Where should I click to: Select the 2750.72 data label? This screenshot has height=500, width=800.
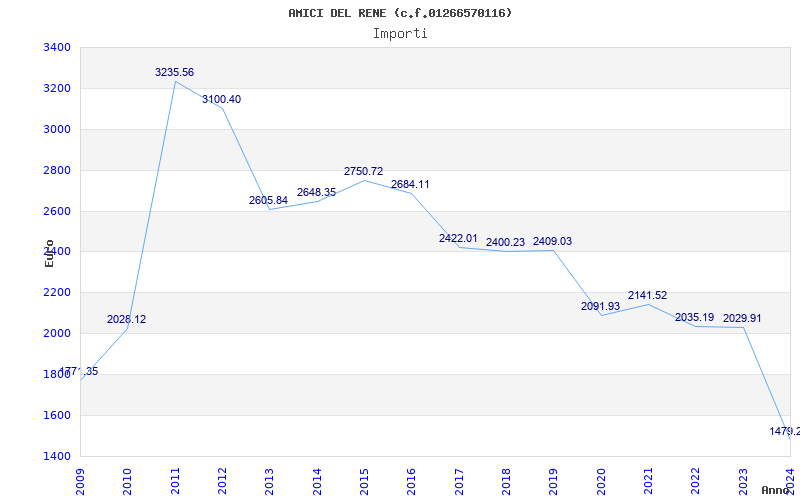point(363,172)
